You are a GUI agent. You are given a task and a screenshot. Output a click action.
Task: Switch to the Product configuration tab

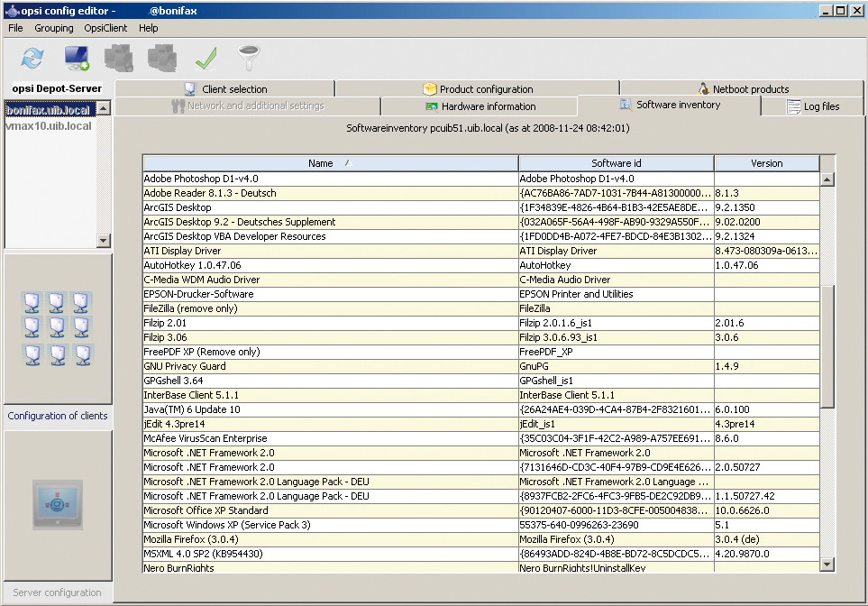[x=478, y=88]
